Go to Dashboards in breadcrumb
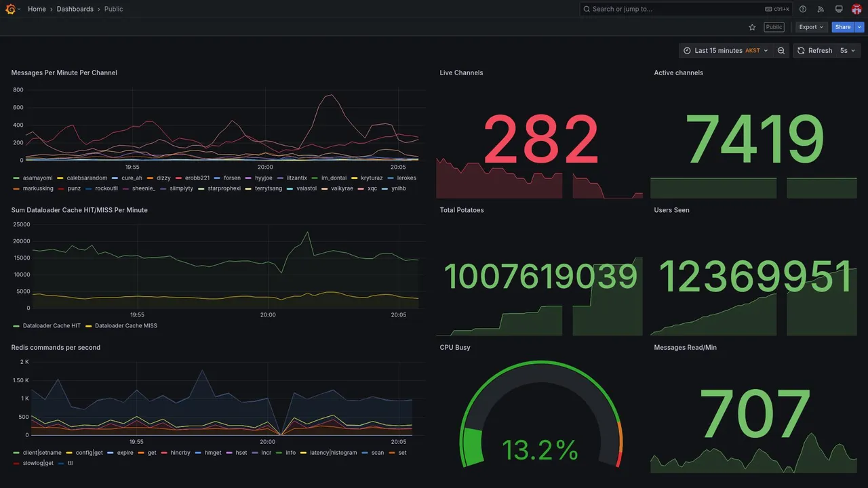The image size is (868, 488). (75, 9)
